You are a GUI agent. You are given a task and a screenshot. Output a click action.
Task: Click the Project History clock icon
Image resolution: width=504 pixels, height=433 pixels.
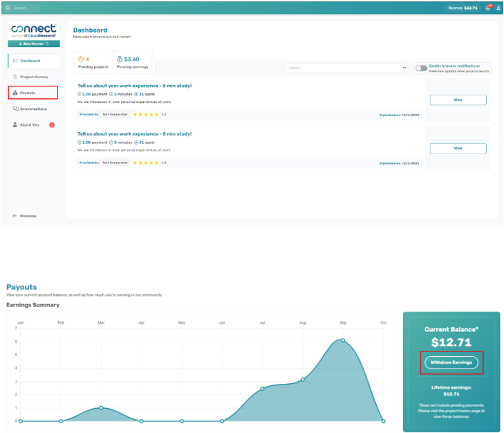click(x=15, y=77)
